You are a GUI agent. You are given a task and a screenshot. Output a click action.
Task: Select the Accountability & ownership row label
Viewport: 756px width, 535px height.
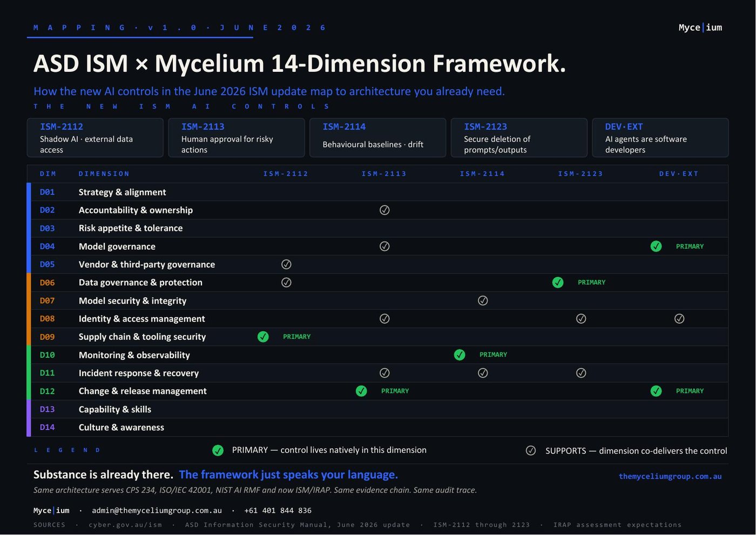(136, 210)
